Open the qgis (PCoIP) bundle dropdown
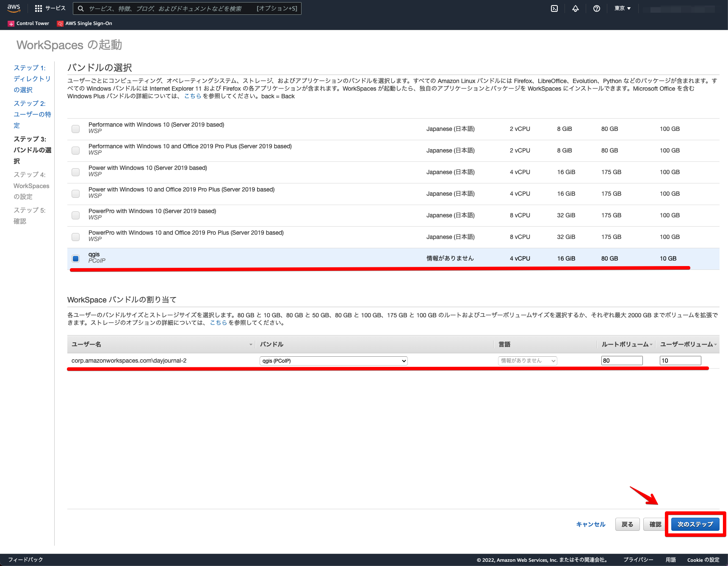728x566 pixels. [x=333, y=361]
